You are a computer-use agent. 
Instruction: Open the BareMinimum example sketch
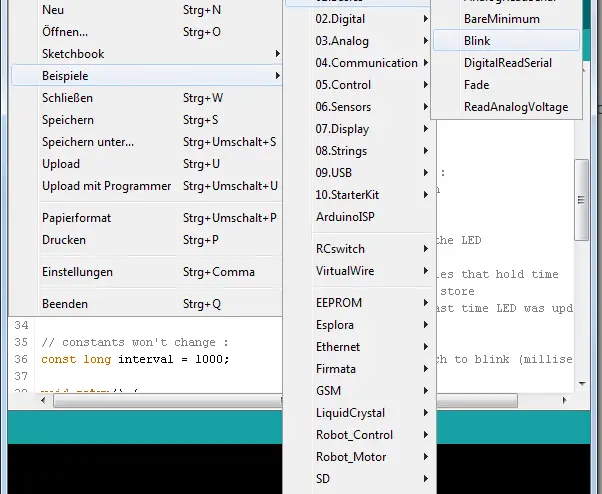coord(506,19)
